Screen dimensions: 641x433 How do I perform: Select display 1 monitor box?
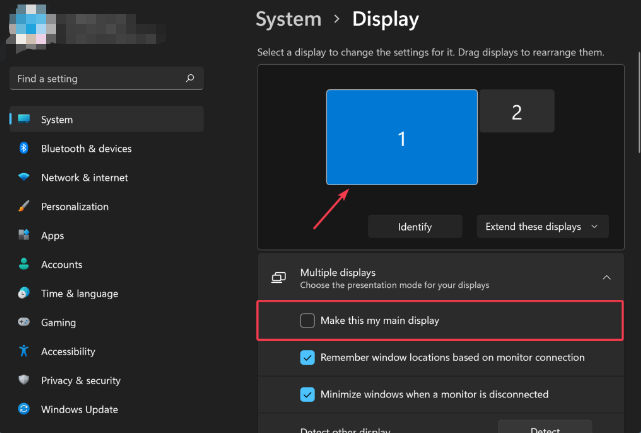click(x=402, y=137)
